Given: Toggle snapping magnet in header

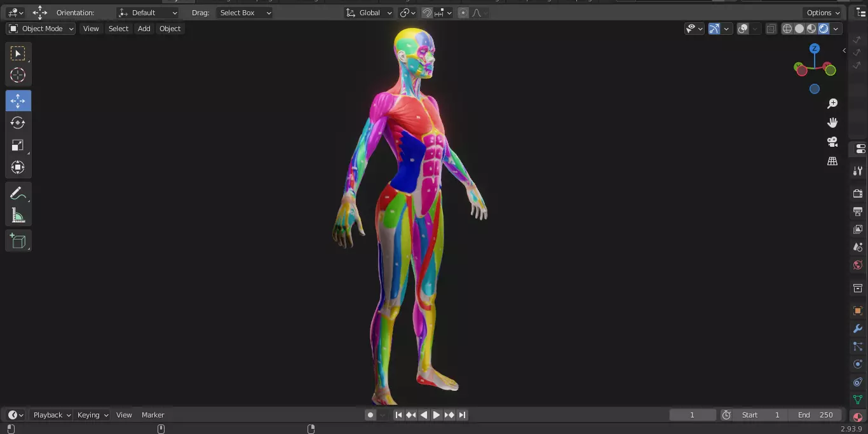Looking at the screenshot, I should pyautogui.click(x=427, y=13).
